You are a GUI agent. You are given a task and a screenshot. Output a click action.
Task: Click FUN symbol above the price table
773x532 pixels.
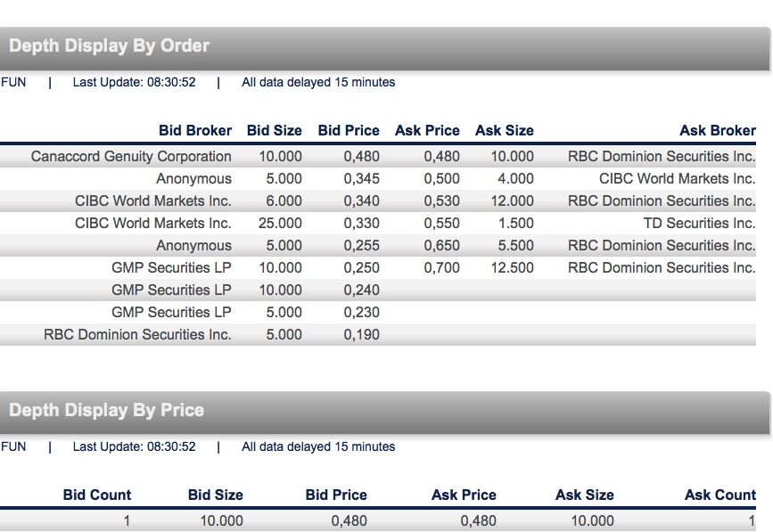(14, 446)
